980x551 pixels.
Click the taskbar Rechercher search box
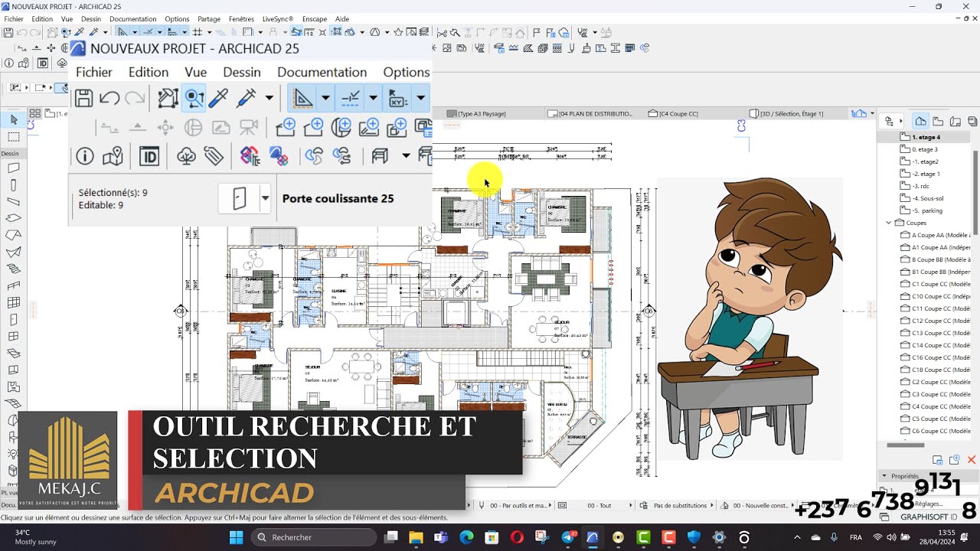pos(315,537)
